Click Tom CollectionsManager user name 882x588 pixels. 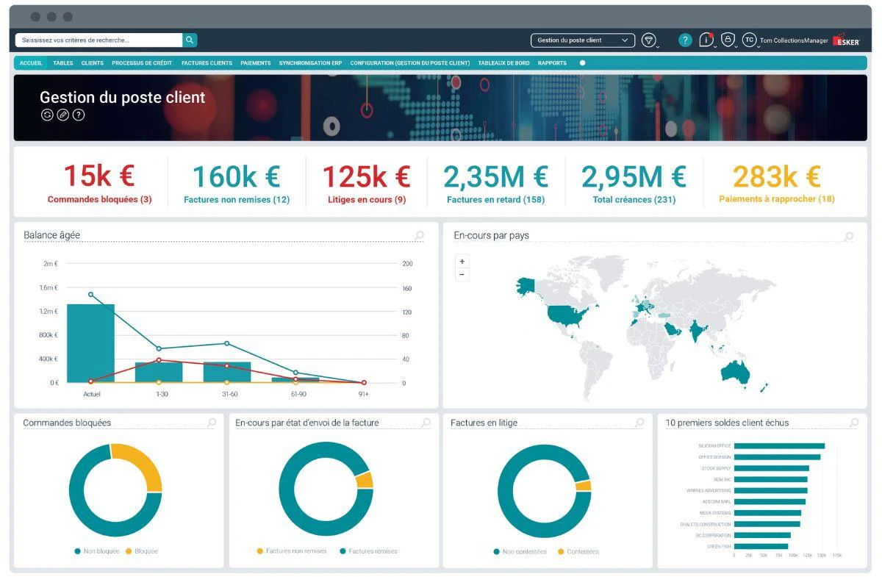pos(794,40)
